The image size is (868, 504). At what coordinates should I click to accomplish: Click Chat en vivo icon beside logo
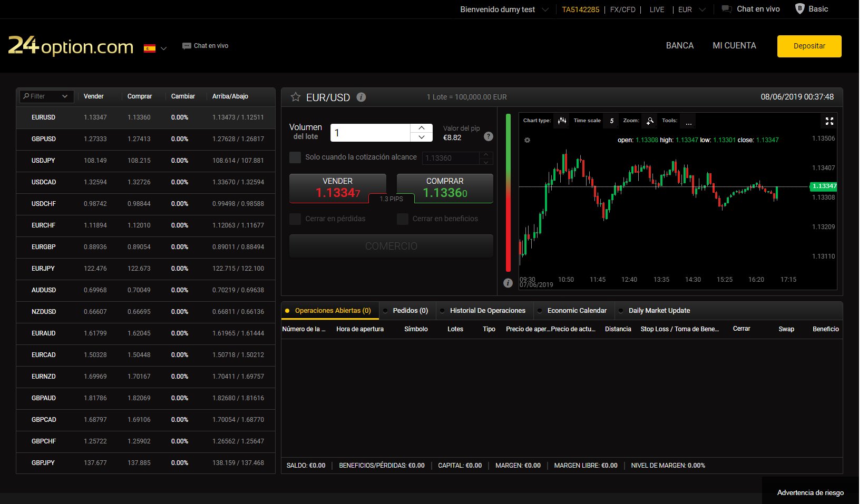pyautogui.click(x=187, y=46)
